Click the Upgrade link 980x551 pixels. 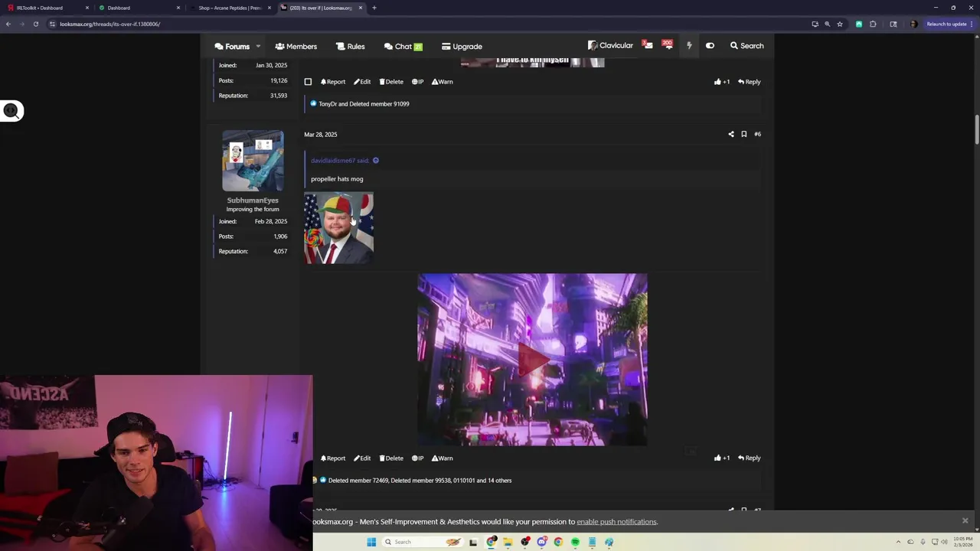(x=462, y=46)
